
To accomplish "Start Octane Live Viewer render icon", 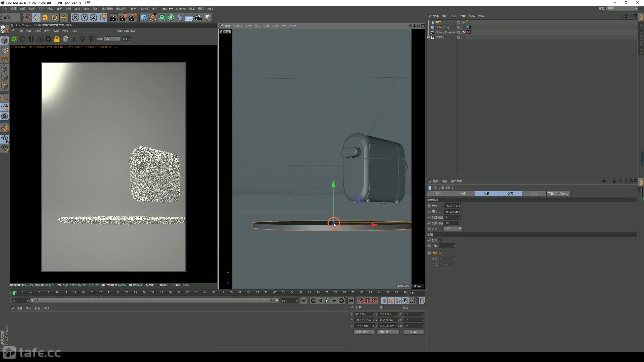I will (14, 39).
